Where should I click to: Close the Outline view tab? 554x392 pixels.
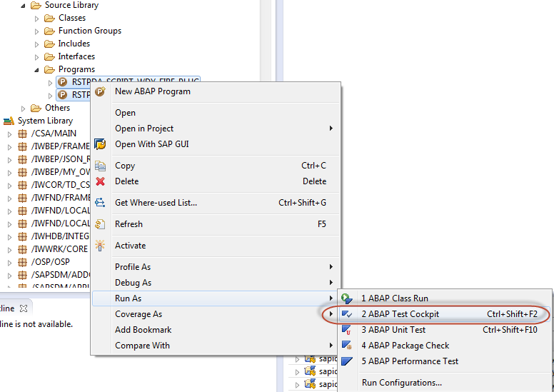[24, 308]
